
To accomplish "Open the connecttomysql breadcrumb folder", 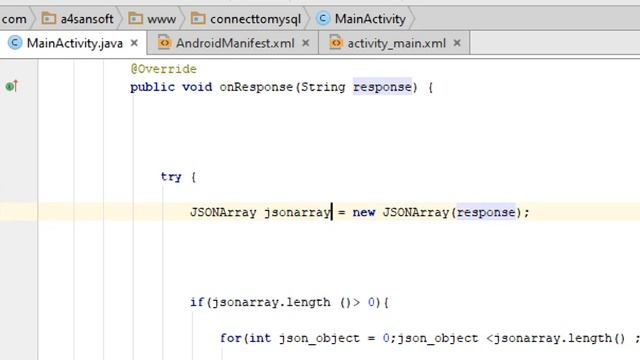I will coord(246,19).
